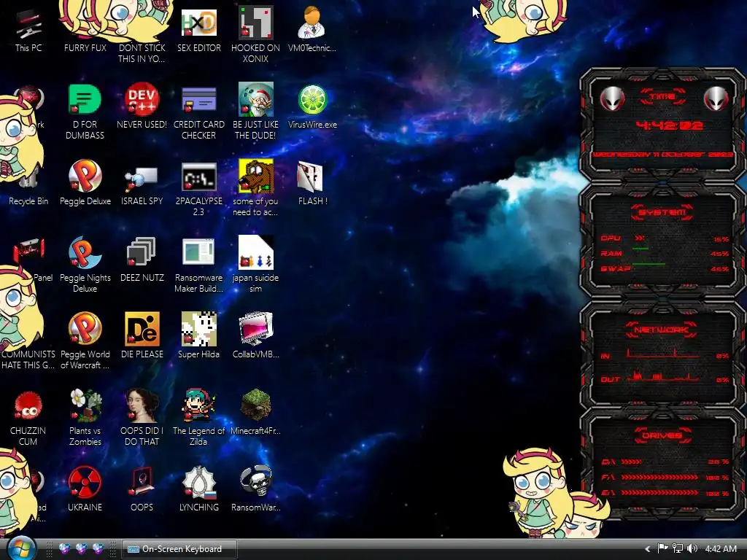Open the NEVER USED! Dev-C++ shortcut
The image size is (747, 560).
(x=142, y=106)
